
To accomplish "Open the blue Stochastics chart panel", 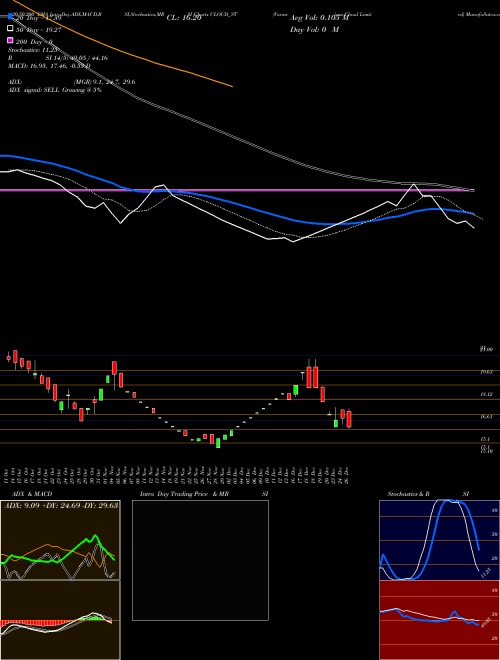I will click(x=439, y=540).
